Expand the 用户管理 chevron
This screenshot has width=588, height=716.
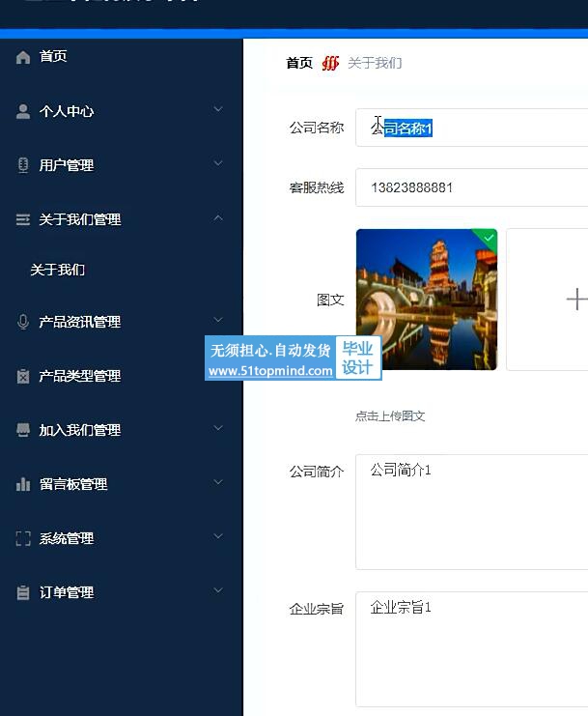(x=218, y=163)
